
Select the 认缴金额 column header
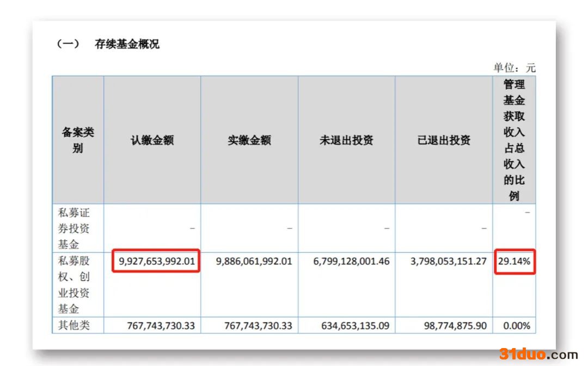coord(152,140)
